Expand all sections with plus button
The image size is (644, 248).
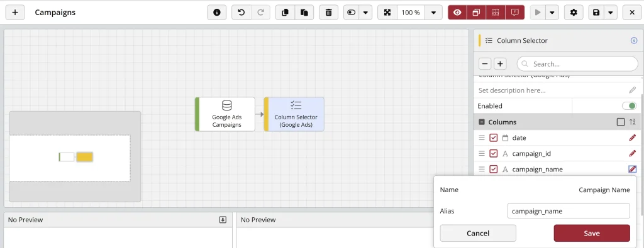500,64
